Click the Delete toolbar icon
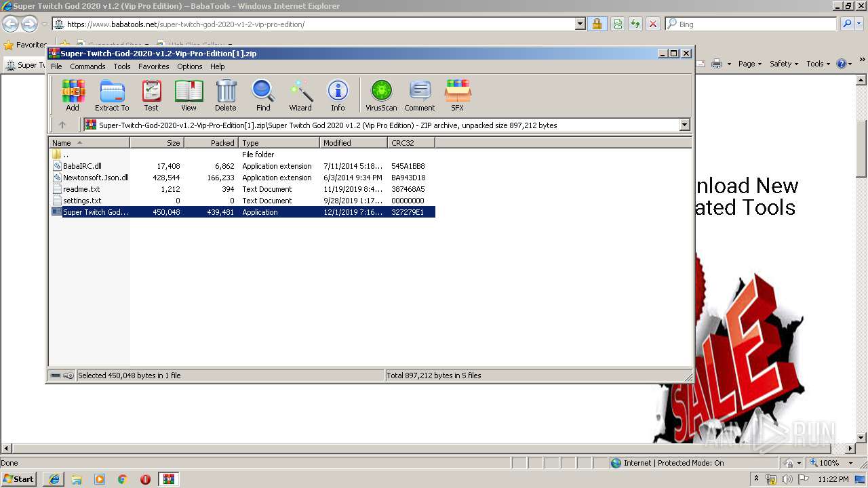Viewport: 868px width, 488px height. coord(226,95)
